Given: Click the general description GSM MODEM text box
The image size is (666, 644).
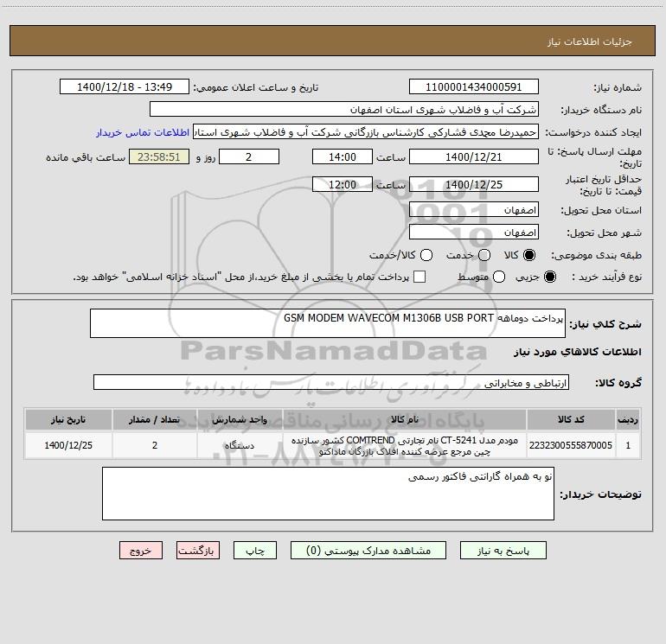Looking at the screenshot, I should [x=328, y=323].
